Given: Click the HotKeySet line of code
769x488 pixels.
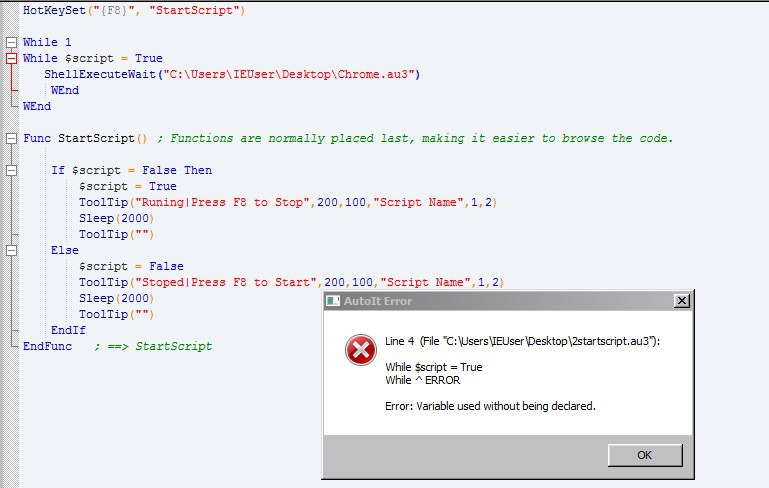Looking at the screenshot, I should click(134, 10).
